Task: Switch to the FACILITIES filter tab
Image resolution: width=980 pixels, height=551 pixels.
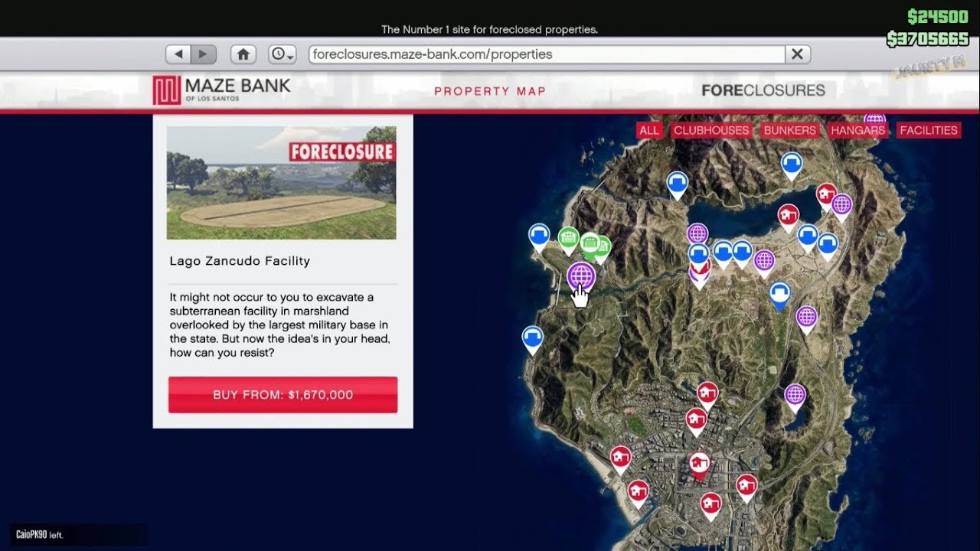Action: point(928,130)
